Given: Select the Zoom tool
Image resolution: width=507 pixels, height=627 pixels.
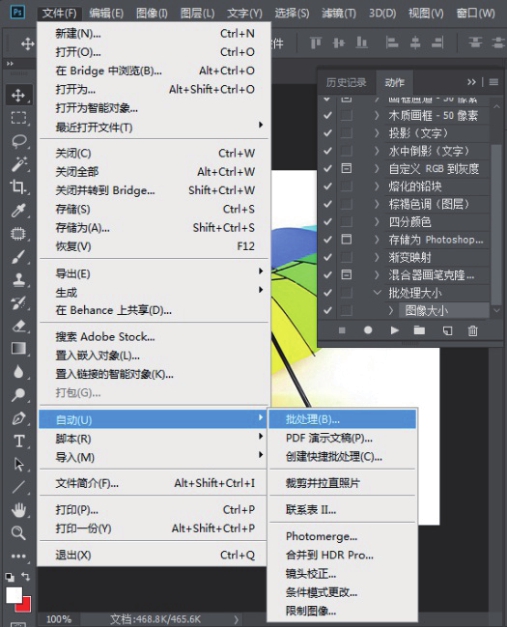Looking at the screenshot, I should click(18, 533).
